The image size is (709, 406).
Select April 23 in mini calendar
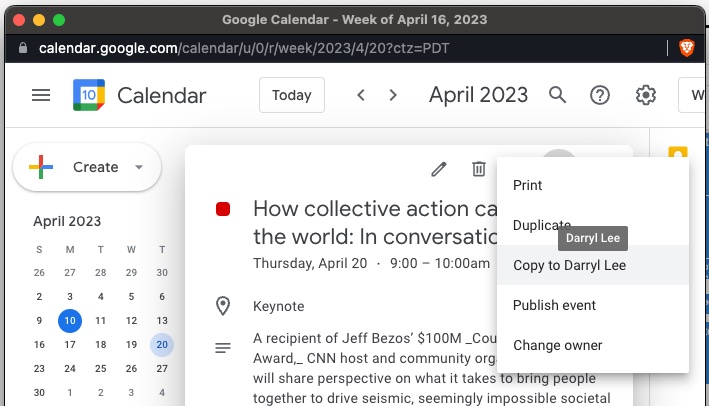pos(39,368)
